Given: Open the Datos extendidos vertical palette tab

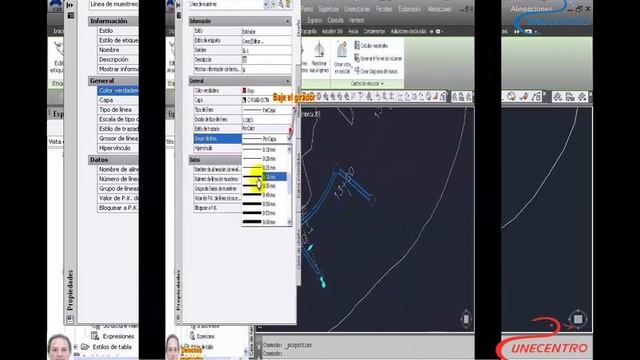Looking at the screenshot, I should (x=298, y=176).
